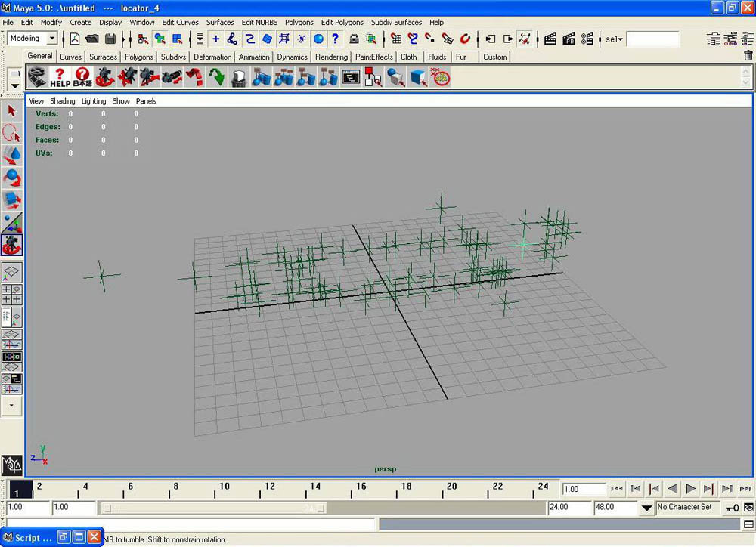Click the single perspective layout icon
This screenshot has width=756, height=547.
12,272
